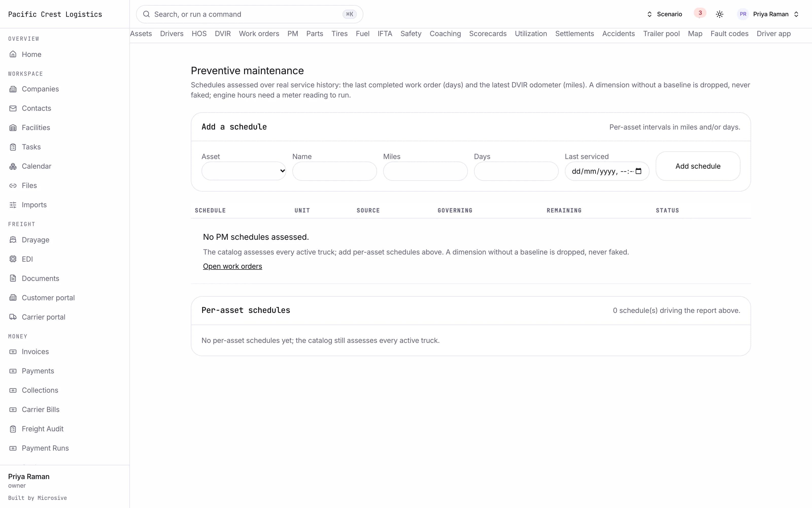Click the Calendar sidebar icon

13,166
